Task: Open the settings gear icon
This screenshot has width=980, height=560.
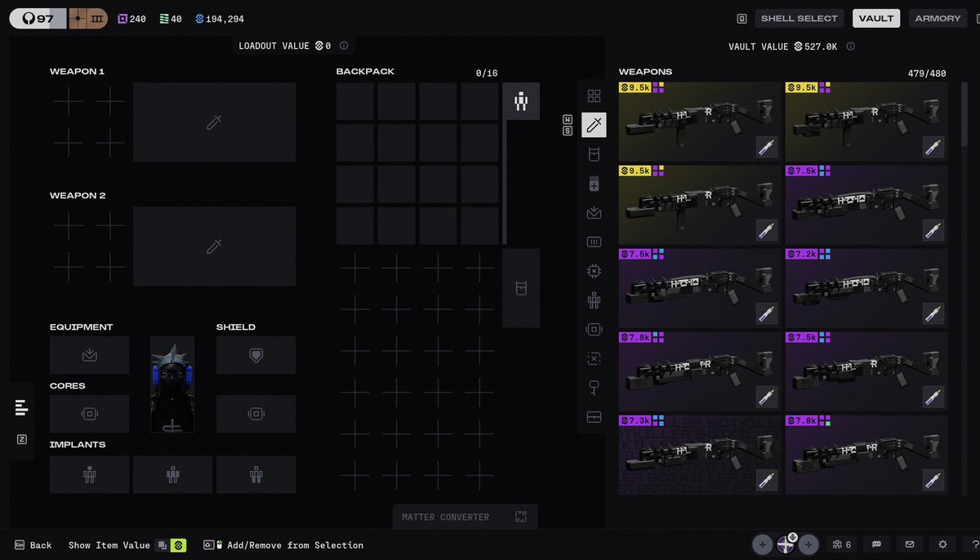Action: [x=942, y=544]
